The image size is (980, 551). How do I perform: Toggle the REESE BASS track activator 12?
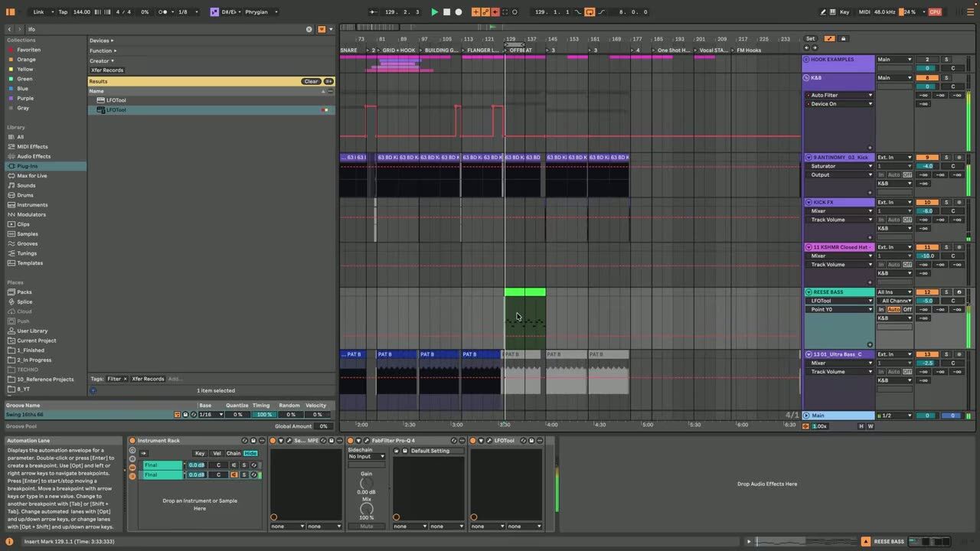tap(927, 292)
